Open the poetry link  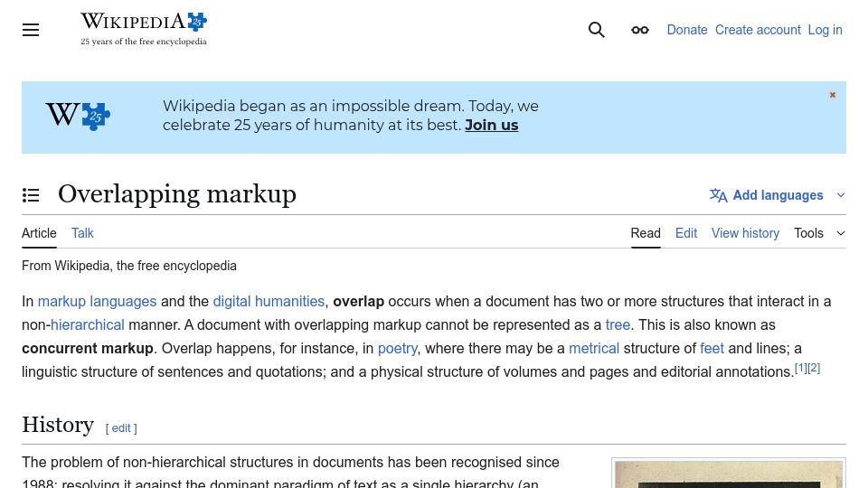[x=398, y=349]
